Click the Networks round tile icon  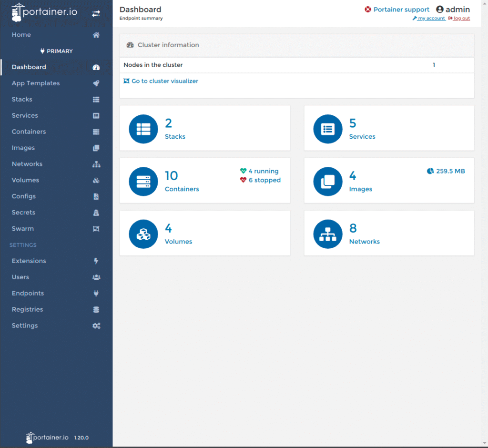pyautogui.click(x=328, y=234)
